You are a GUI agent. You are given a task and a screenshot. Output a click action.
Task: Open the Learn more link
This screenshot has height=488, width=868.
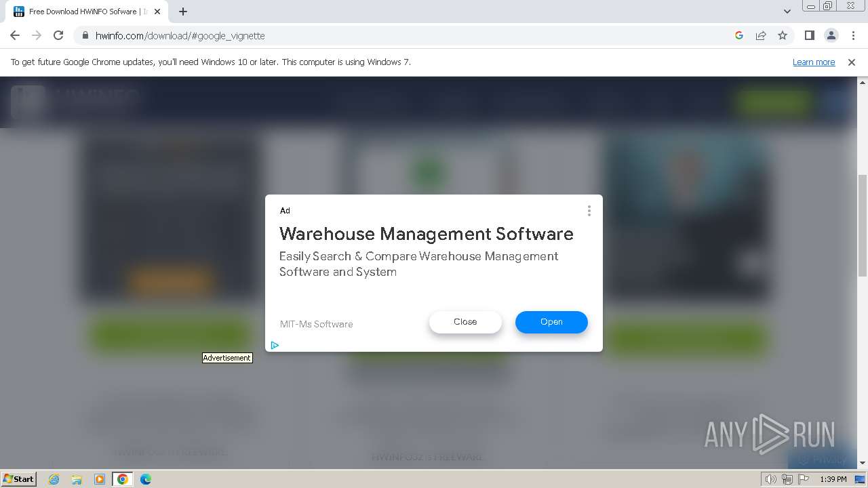coord(814,62)
